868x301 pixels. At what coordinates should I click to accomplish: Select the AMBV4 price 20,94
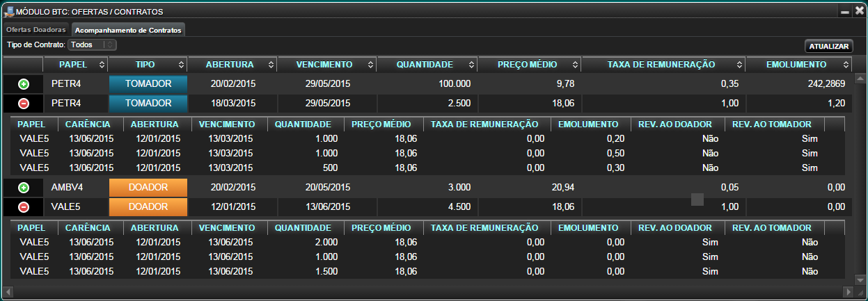point(562,188)
